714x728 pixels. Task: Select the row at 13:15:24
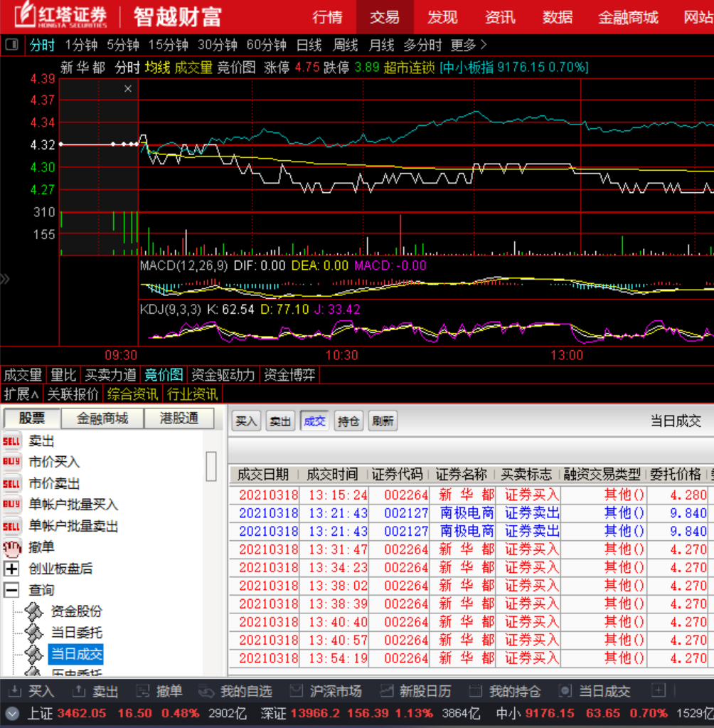471,495
